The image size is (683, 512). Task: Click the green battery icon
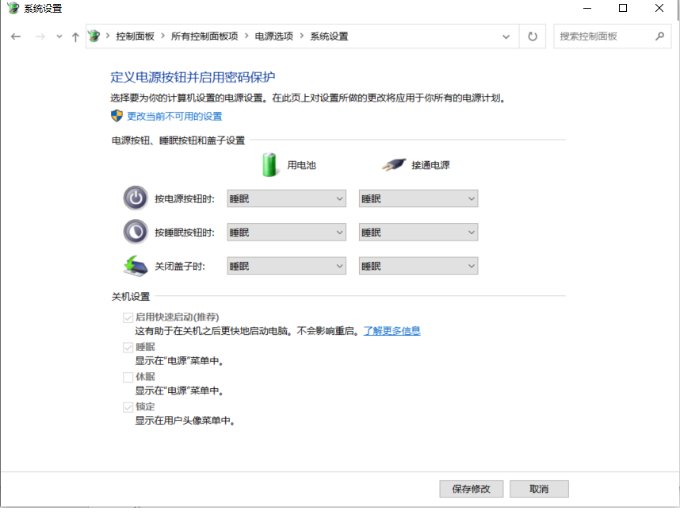pyautogui.click(x=269, y=164)
